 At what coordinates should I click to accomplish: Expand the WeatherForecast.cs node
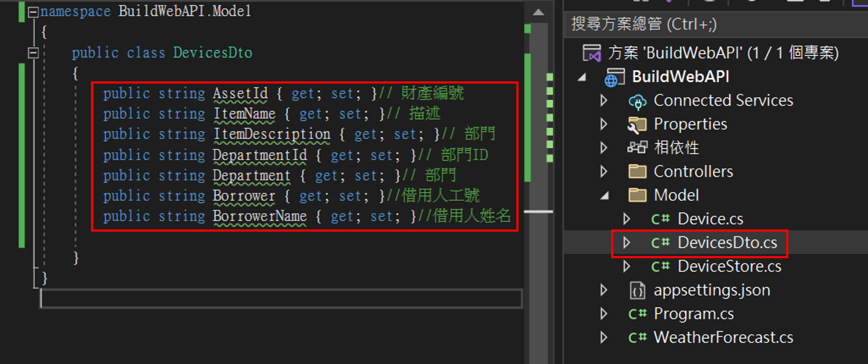[604, 337]
